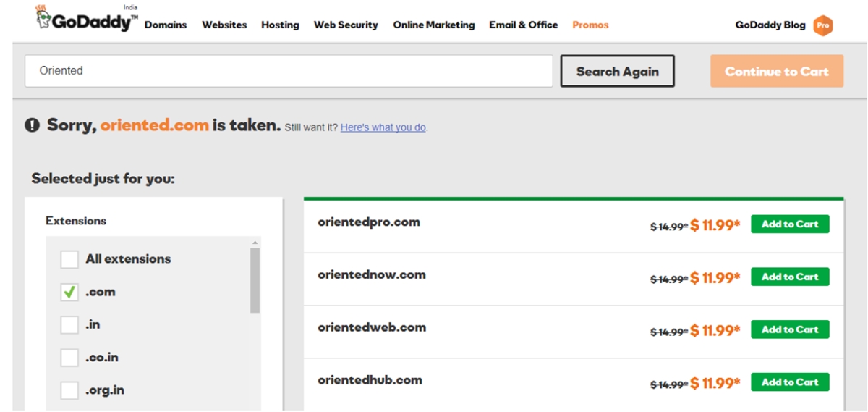This screenshot has height=412, width=868.
Task: Click the domain search field containing Oriented
Action: click(x=289, y=71)
